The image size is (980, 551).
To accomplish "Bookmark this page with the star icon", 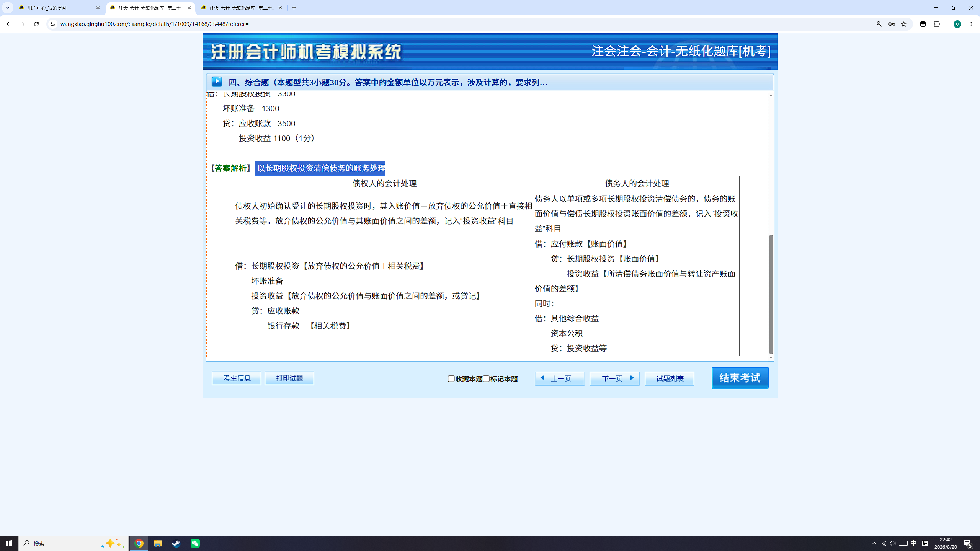I will point(904,24).
